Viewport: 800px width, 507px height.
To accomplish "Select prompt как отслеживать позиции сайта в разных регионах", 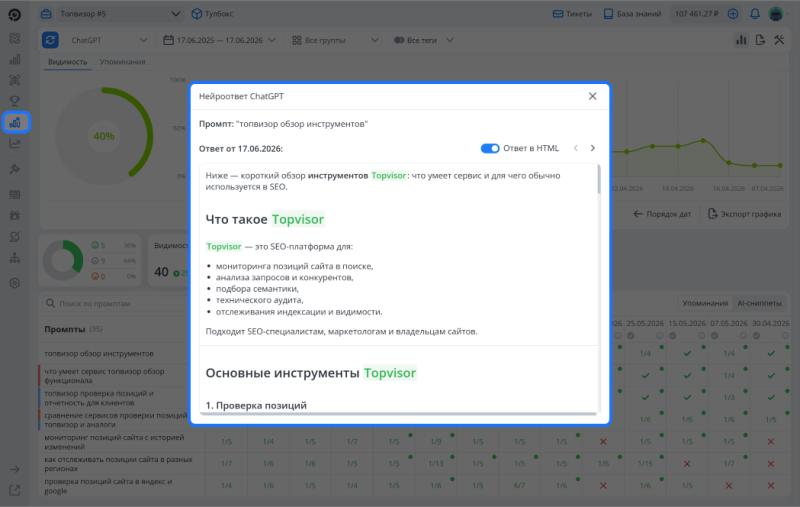I will pos(118,464).
